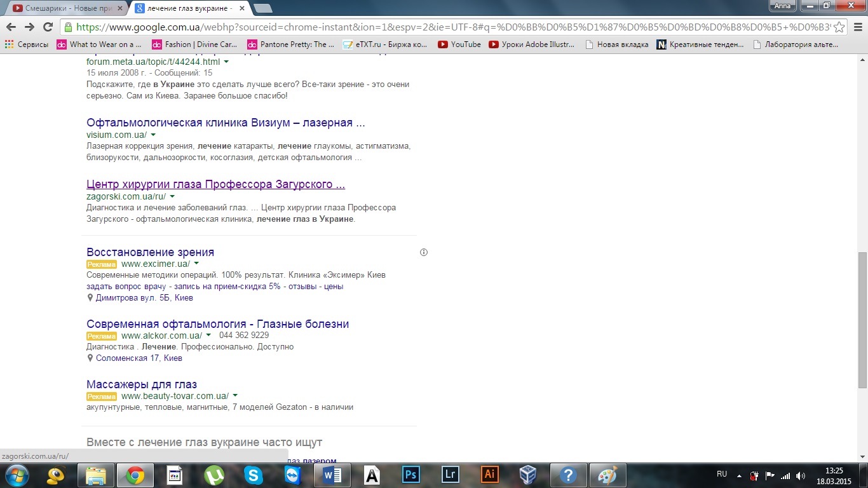This screenshot has height=488, width=868.
Task: Open 'Современная офтальмология - Глазные болезни' ad
Action: click(217, 324)
